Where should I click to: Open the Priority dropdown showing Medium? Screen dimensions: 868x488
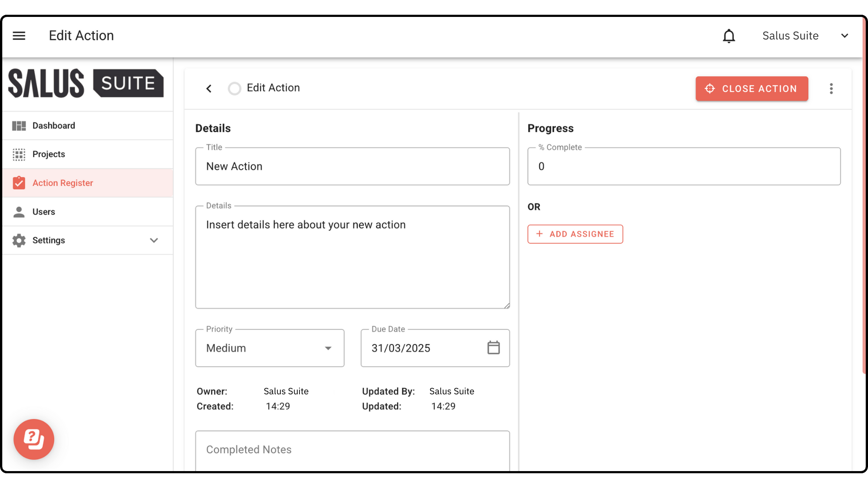click(x=270, y=348)
